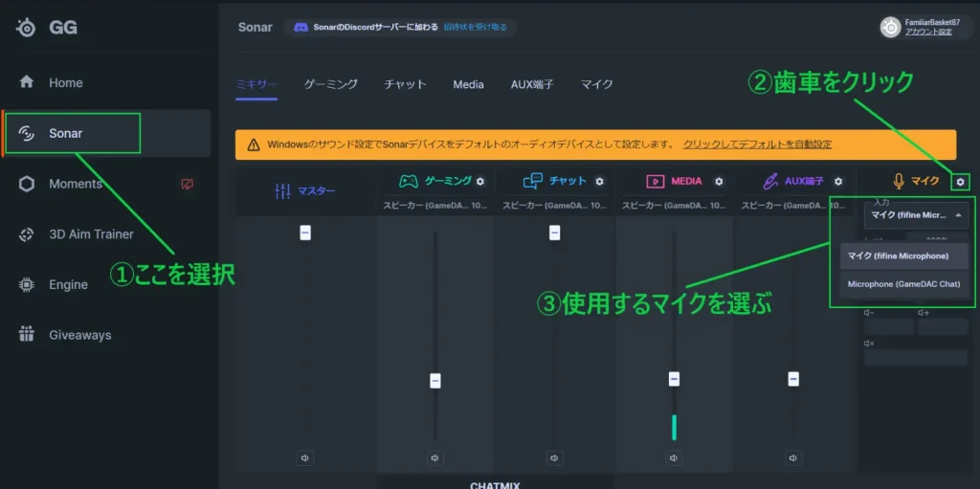Click the orange マイク microphone channel icon

click(x=899, y=182)
